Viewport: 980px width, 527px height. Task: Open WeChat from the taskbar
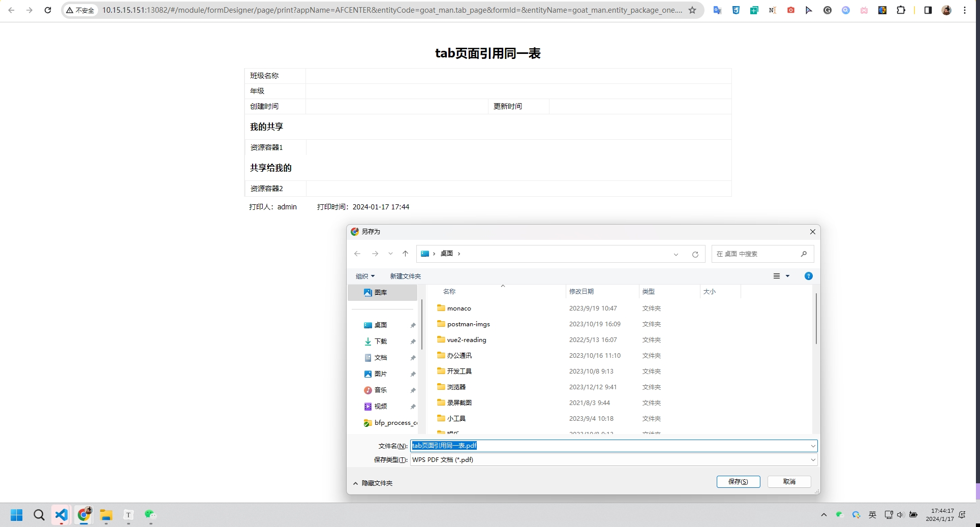point(150,515)
